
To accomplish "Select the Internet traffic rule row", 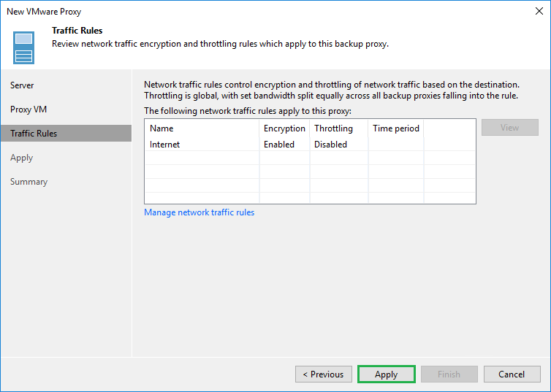I will coord(165,145).
